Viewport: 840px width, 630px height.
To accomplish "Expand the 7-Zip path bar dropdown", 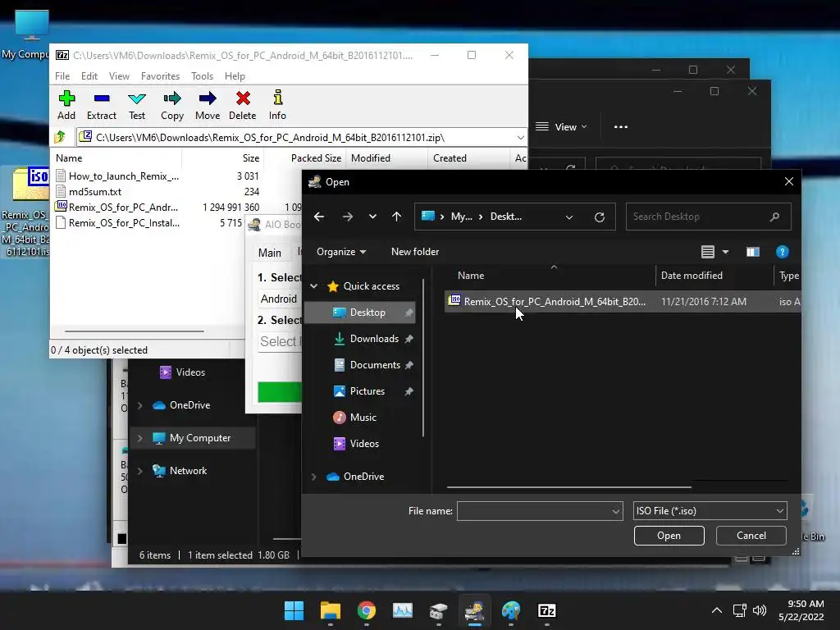I will [520, 138].
